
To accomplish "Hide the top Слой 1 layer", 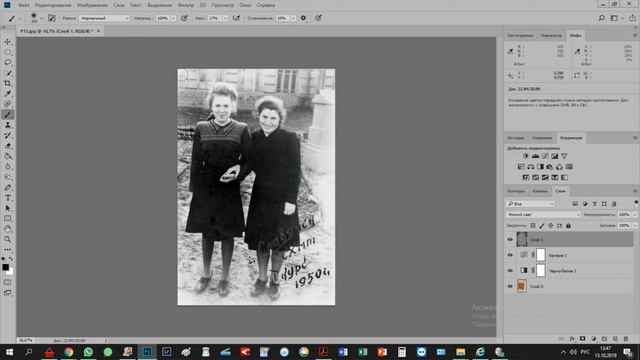I will tap(510, 240).
